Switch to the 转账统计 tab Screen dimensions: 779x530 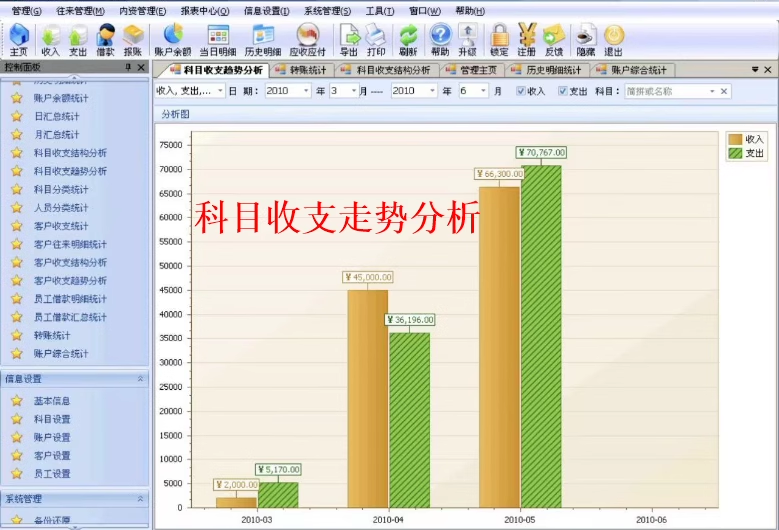pyautogui.click(x=302, y=70)
